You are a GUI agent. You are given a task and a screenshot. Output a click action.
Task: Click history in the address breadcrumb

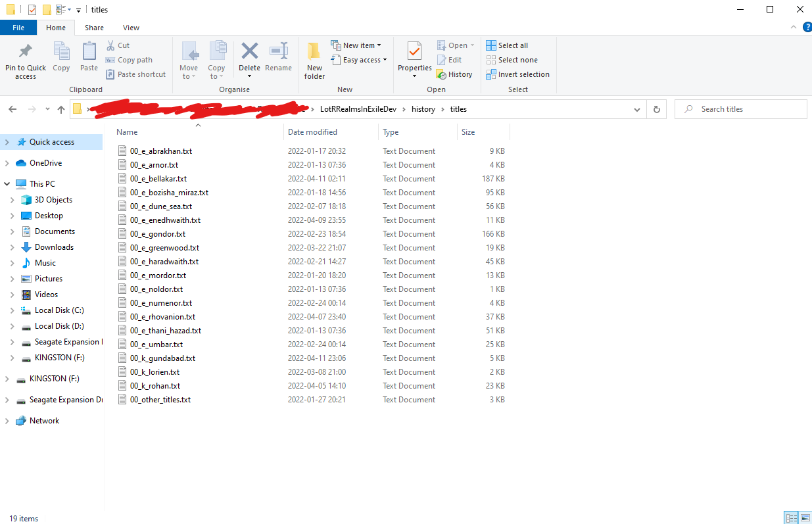pos(423,109)
